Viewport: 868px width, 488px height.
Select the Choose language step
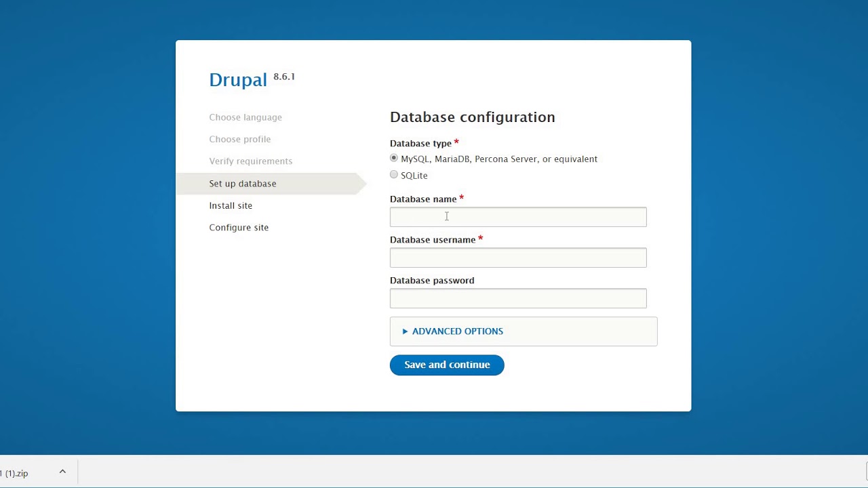point(245,117)
